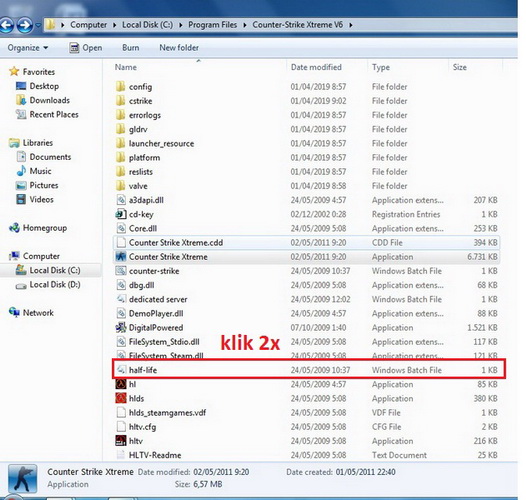The height and width of the screenshot is (500, 526).
Task: Create a New folder
Action: pos(179,48)
